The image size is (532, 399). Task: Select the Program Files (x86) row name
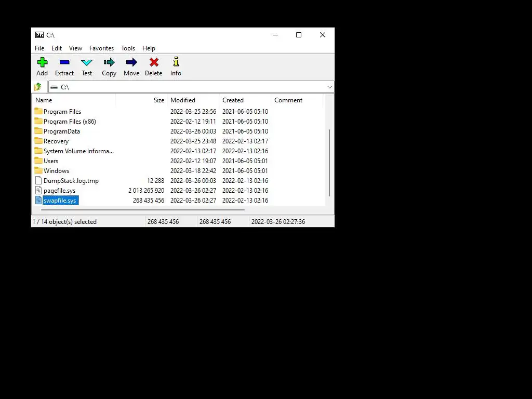pos(70,121)
